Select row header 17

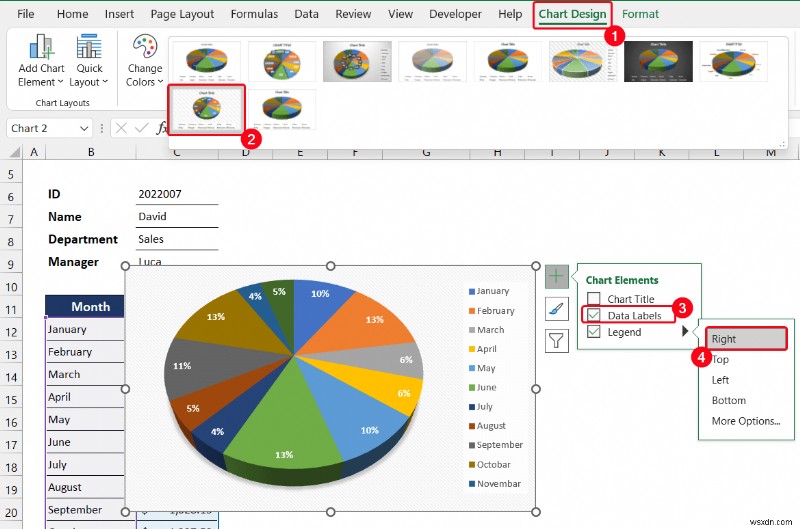11,445
